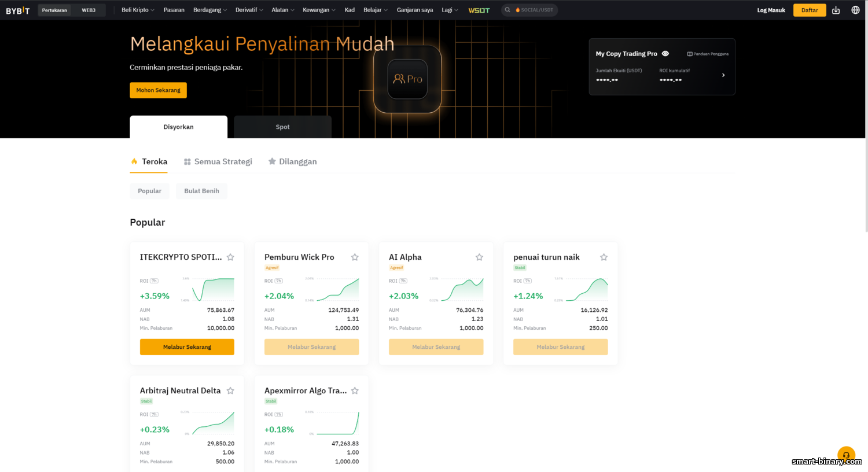Screen dimensions: 868x472
Task: Click the search magnifier icon
Action: [507, 10]
